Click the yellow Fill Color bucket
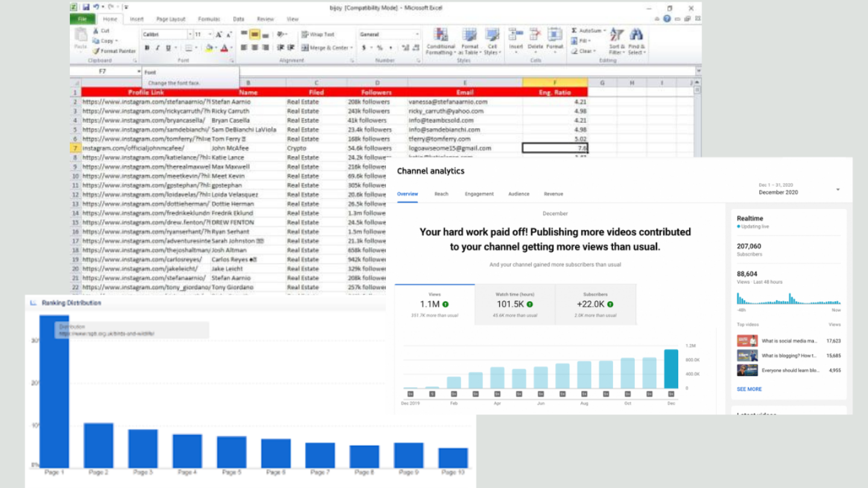 click(209, 48)
